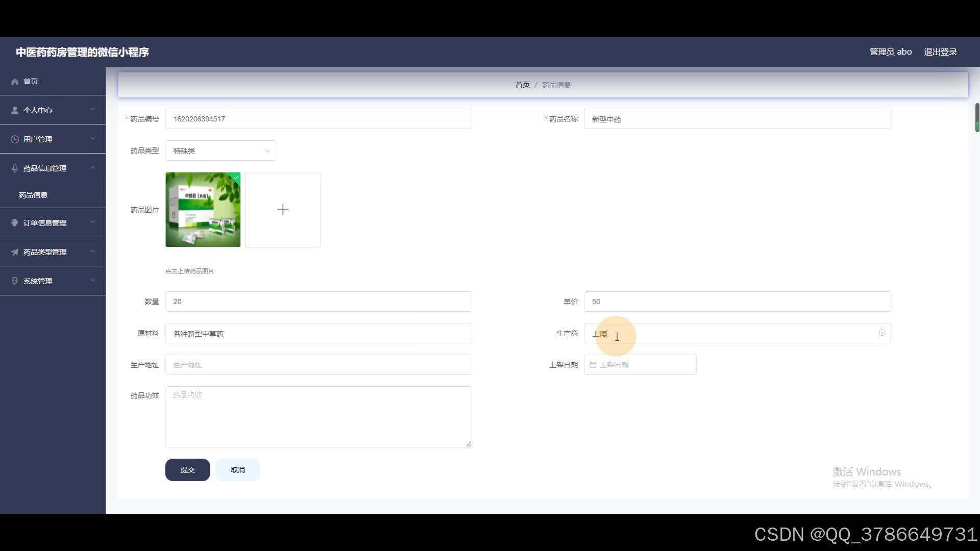Image resolution: width=980 pixels, height=551 pixels.
Task: Click the clock icon beside 用户管理
Action: 15,139
